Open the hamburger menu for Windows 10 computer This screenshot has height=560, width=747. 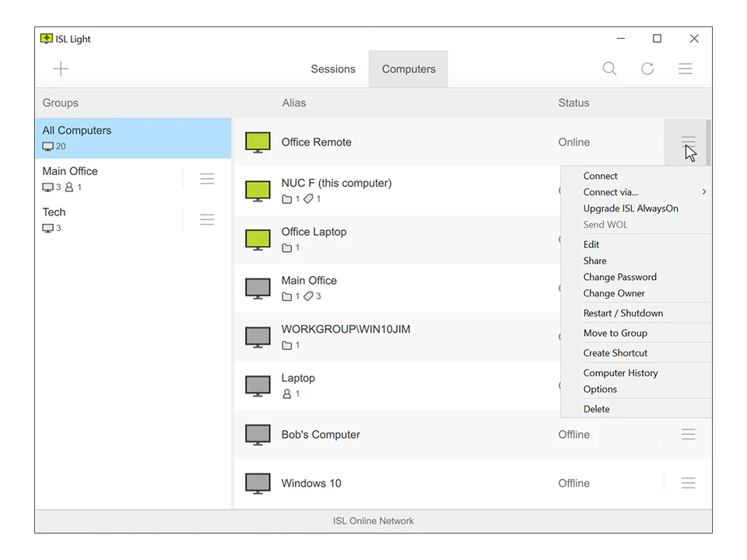[688, 483]
